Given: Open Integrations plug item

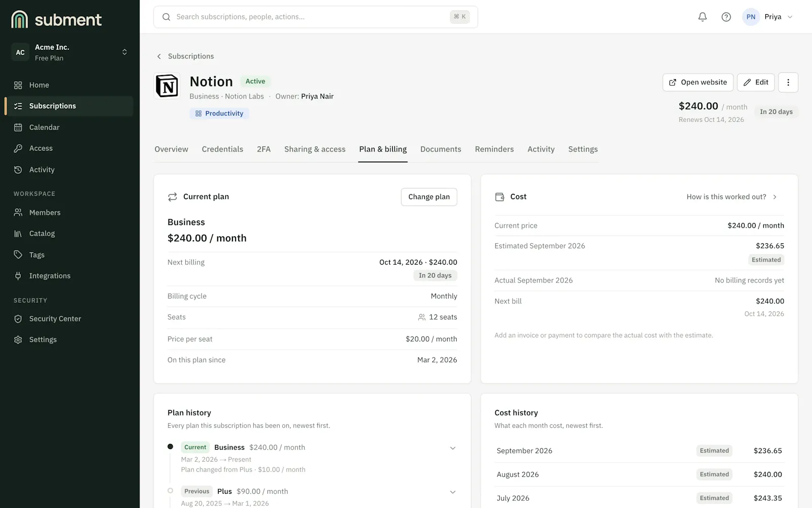Looking at the screenshot, I should pyautogui.click(x=69, y=276).
